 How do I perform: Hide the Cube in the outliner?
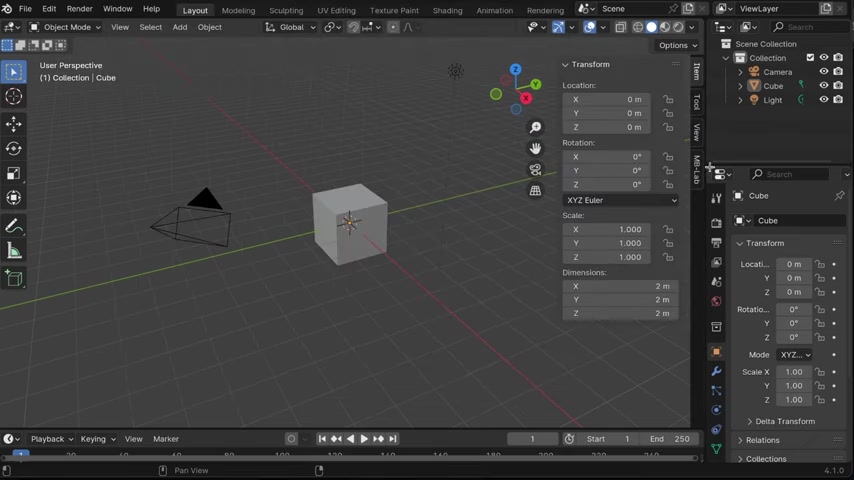(823, 86)
